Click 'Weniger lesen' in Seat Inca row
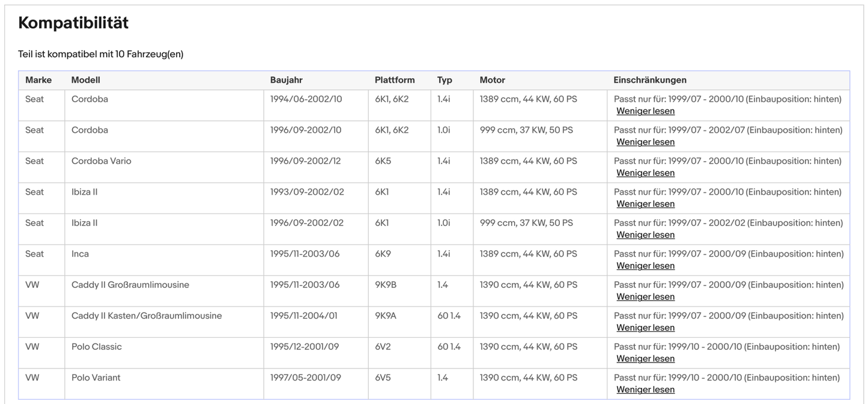This screenshot has width=868, height=404. (x=645, y=266)
